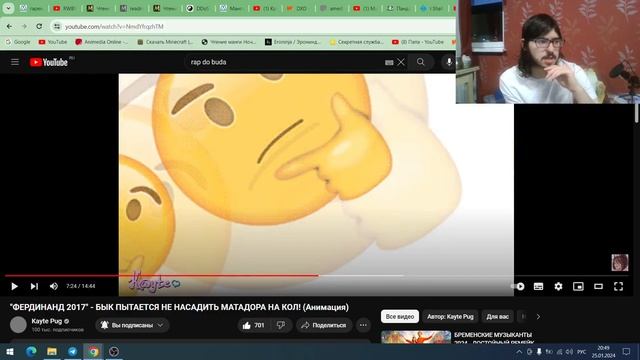This screenshot has width=640, height=360.
Task: Open the three-dot more actions menu
Action: (x=363, y=325)
